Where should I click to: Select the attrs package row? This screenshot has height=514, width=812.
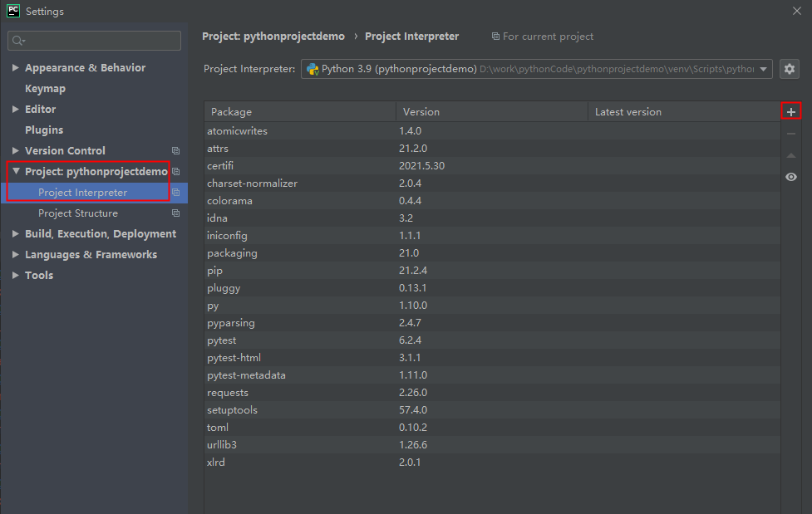(492, 149)
